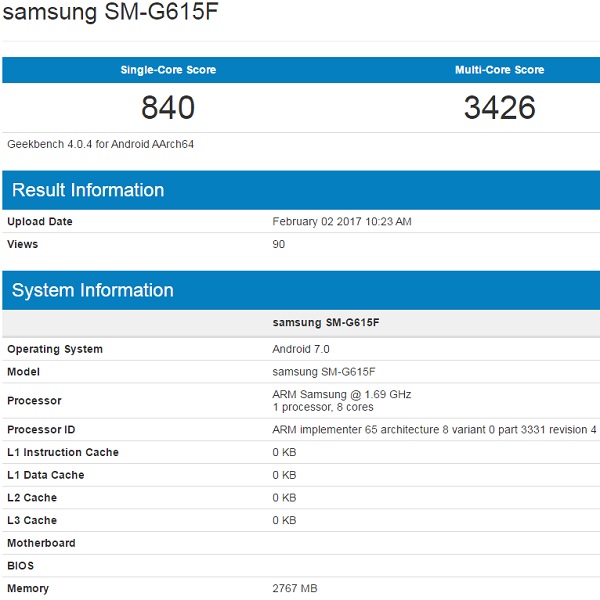Image resolution: width=600 pixels, height=600 pixels.
Task: Select the 'Views' row label
Action: pyautogui.click(x=23, y=244)
